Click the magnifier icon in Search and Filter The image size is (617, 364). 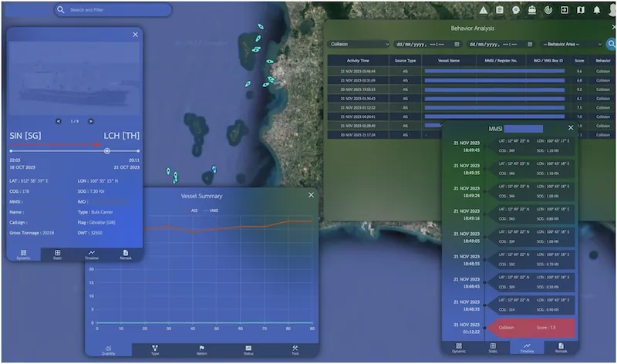(x=60, y=10)
